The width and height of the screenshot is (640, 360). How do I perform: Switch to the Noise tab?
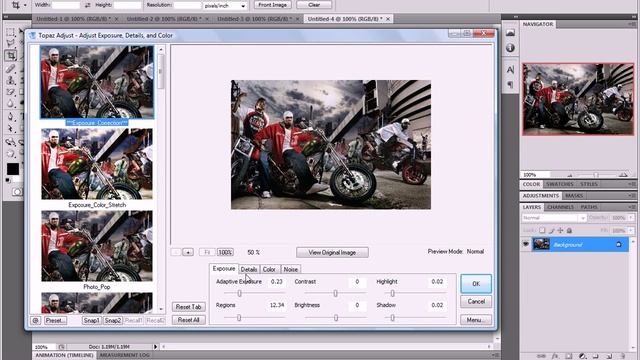[291, 269]
